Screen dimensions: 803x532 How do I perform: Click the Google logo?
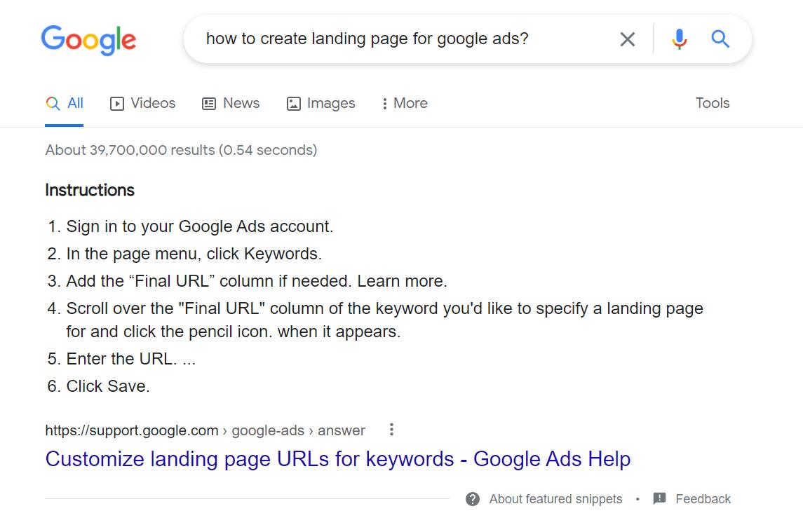coord(88,39)
